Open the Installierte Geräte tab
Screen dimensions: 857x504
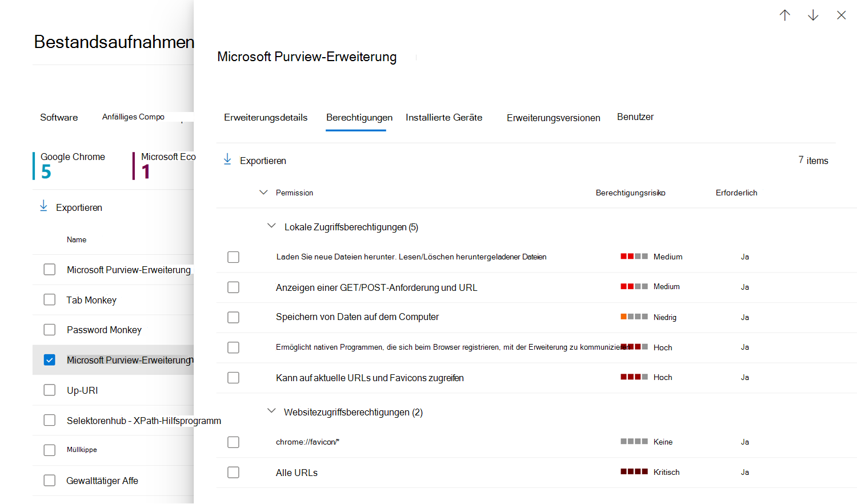(444, 118)
